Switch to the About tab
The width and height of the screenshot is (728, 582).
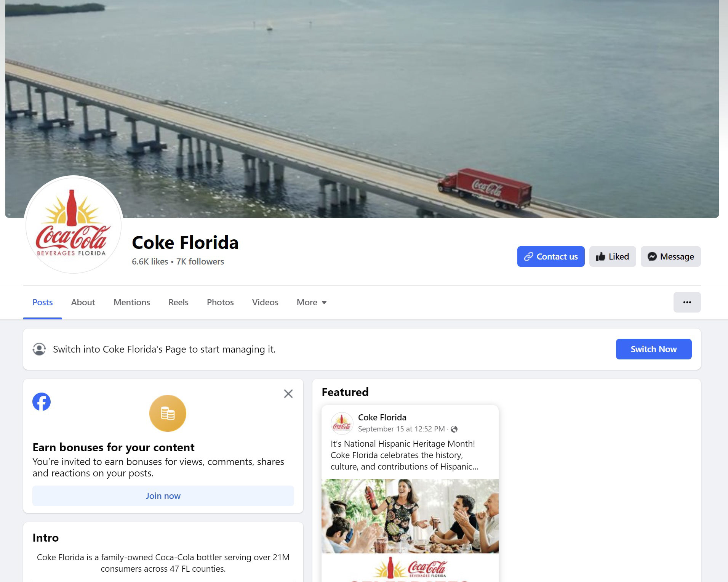point(83,302)
